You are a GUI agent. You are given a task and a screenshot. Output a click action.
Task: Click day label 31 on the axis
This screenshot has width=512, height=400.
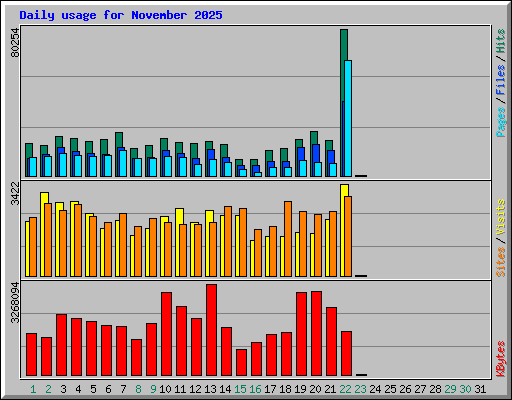480,389
